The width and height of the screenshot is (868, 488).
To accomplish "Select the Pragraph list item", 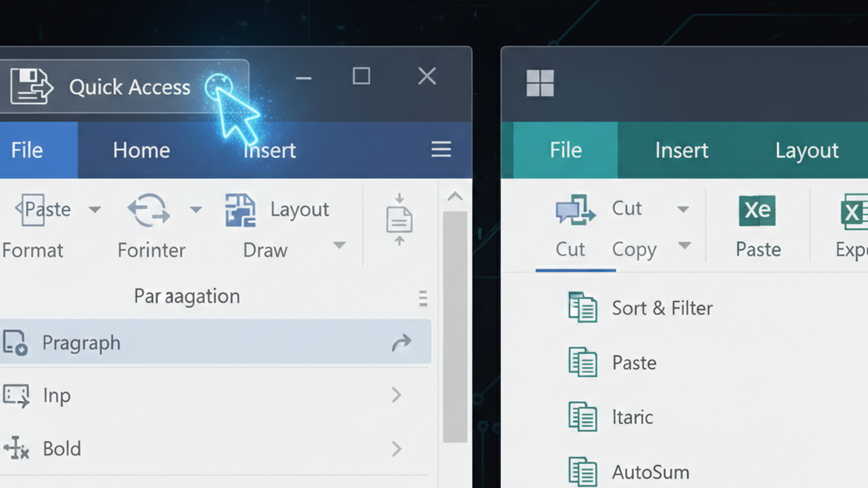I will point(215,342).
